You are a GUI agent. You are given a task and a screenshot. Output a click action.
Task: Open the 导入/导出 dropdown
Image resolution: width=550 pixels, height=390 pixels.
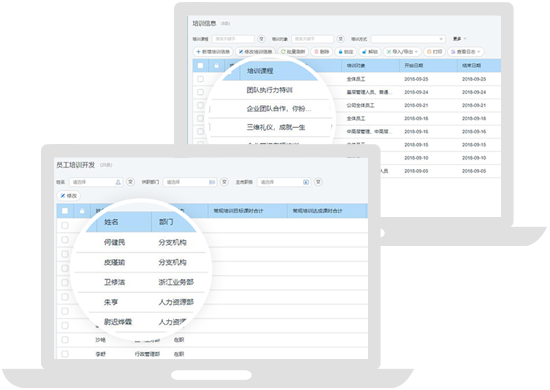(x=402, y=52)
